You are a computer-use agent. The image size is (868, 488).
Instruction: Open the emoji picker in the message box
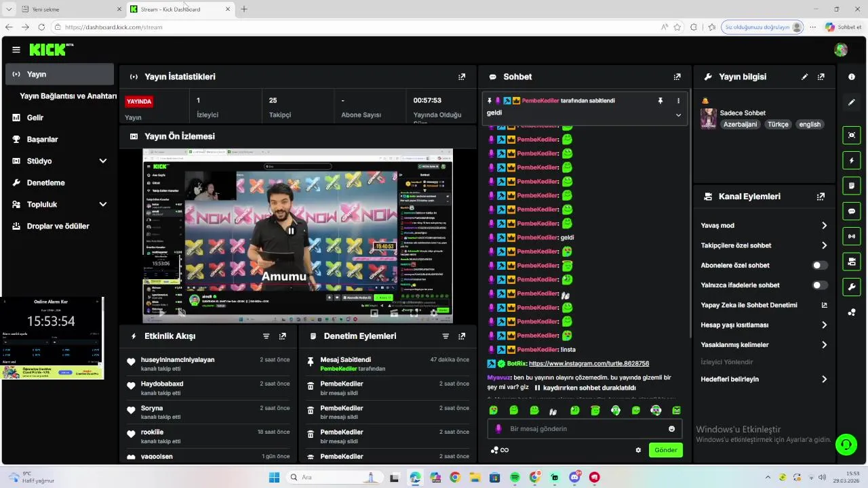point(672,428)
